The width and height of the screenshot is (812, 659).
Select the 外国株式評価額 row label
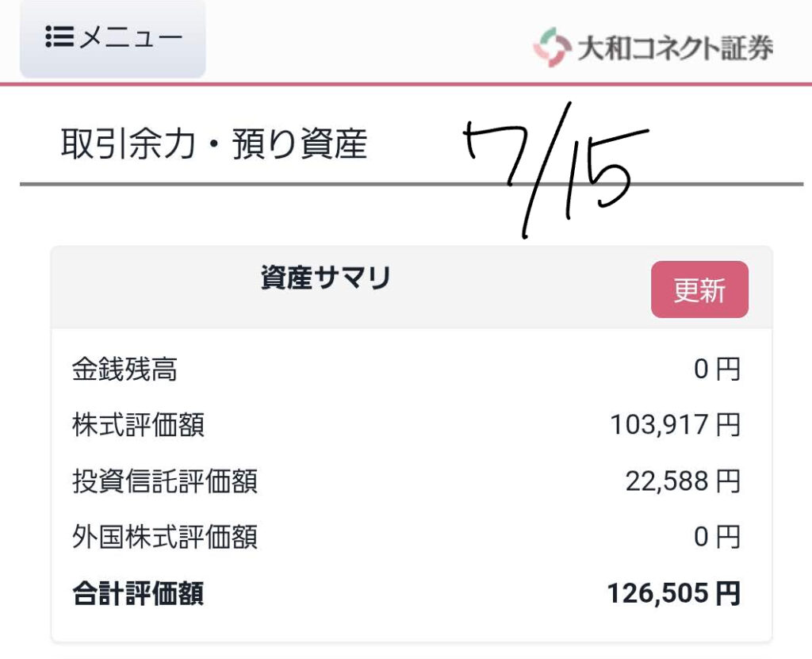click(165, 537)
